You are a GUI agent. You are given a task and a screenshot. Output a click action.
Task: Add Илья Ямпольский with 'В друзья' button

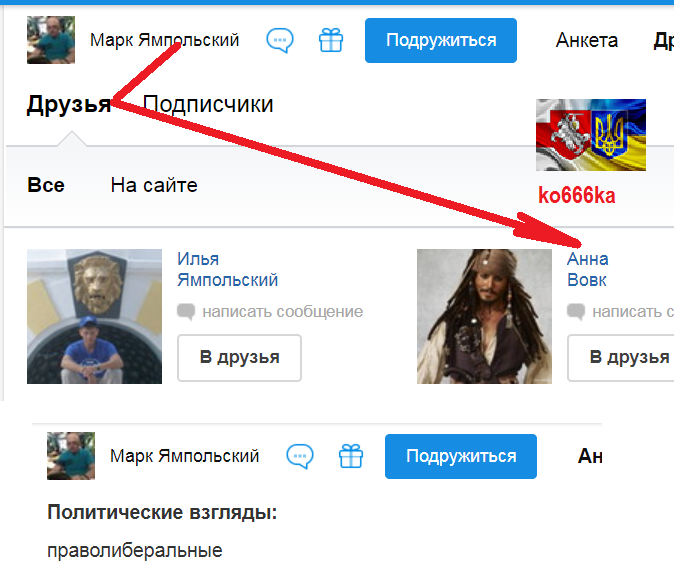pyautogui.click(x=239, y=357)
